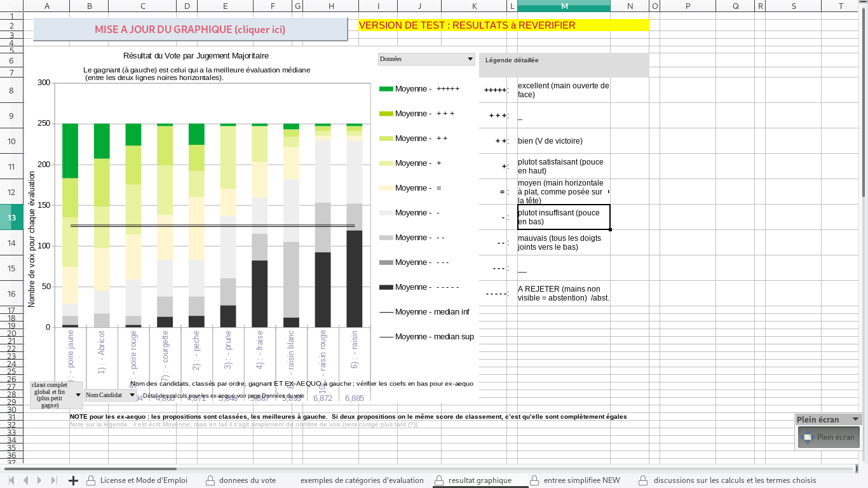
Task: Click the black '-----' legend color marker
Action: [386, 287]
